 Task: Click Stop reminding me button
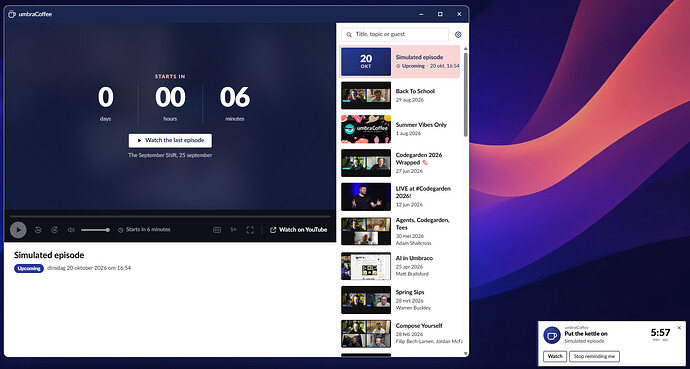[x=595, y=356]
